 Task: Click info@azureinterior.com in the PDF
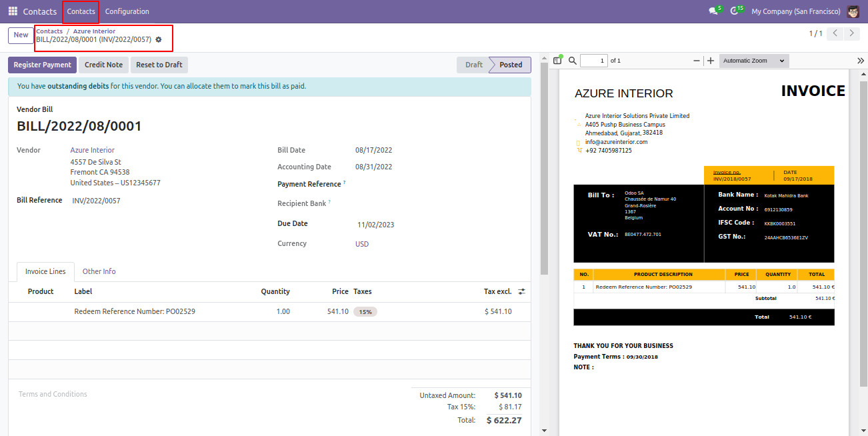pos(616,141)
